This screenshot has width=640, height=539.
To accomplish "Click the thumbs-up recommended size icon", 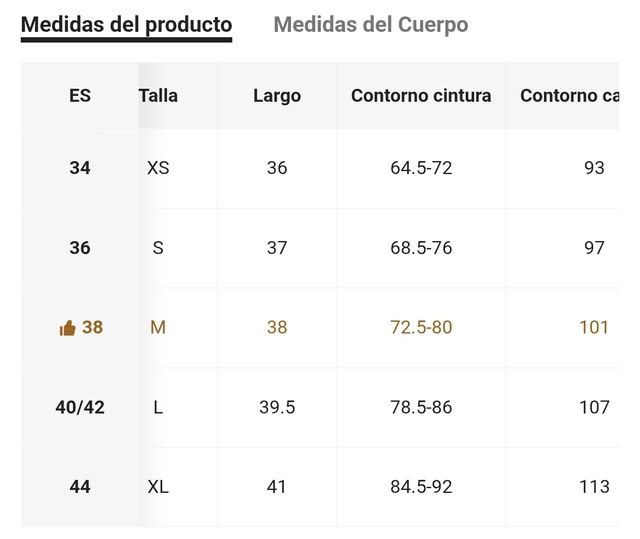I will [x=68, y=328].
